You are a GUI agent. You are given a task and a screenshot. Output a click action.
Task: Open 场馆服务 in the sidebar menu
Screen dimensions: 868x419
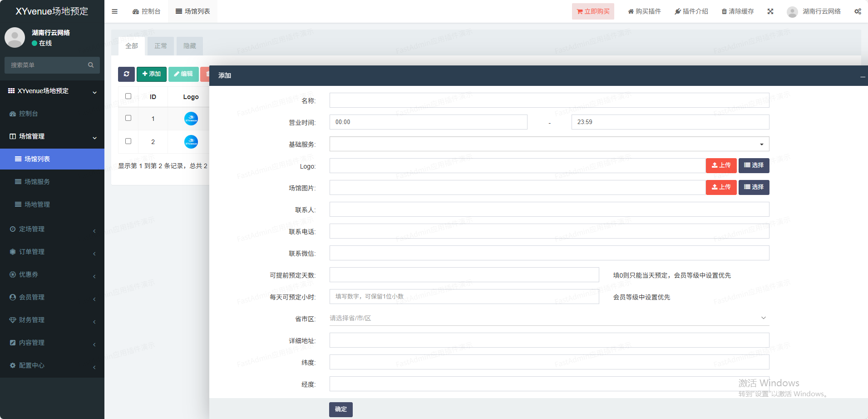coord(37,182)
